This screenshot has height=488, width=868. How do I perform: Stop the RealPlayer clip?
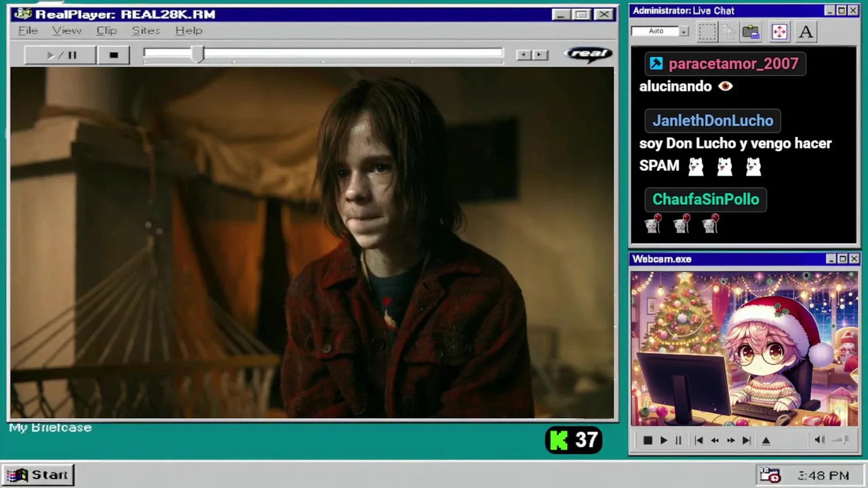pyautogui.click(x=113, y=55)
